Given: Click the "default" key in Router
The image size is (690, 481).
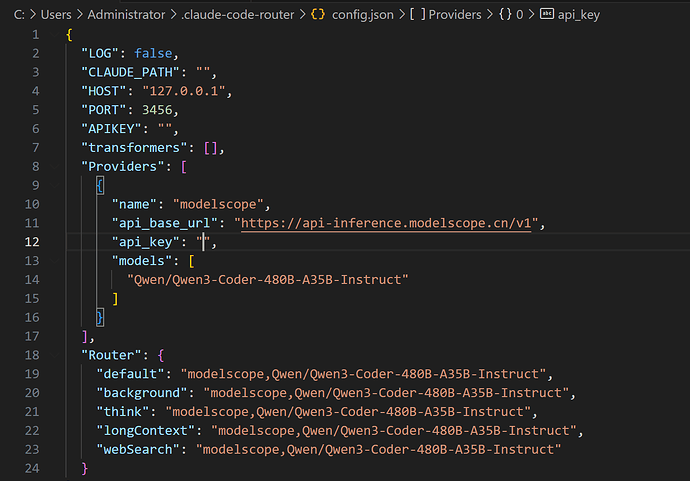Looking at the screenshot, I should click(x=130, y=374).
